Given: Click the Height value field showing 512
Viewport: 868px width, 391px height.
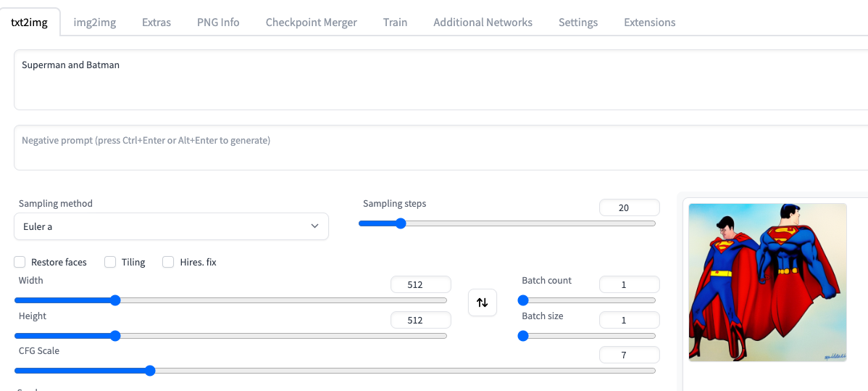Looking at the screenshot, I should [421, 320].
